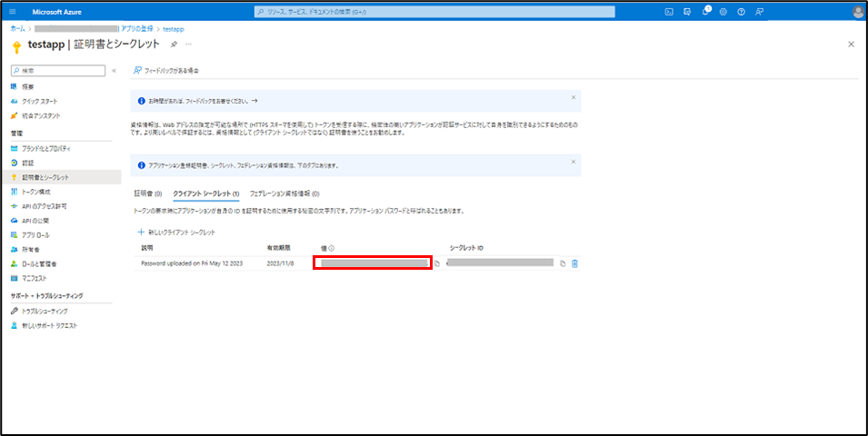The height and width of the screenshot is (436, 868).
Task: Go to アプリの登録 breadcrumb
Action: coord(136,29)
